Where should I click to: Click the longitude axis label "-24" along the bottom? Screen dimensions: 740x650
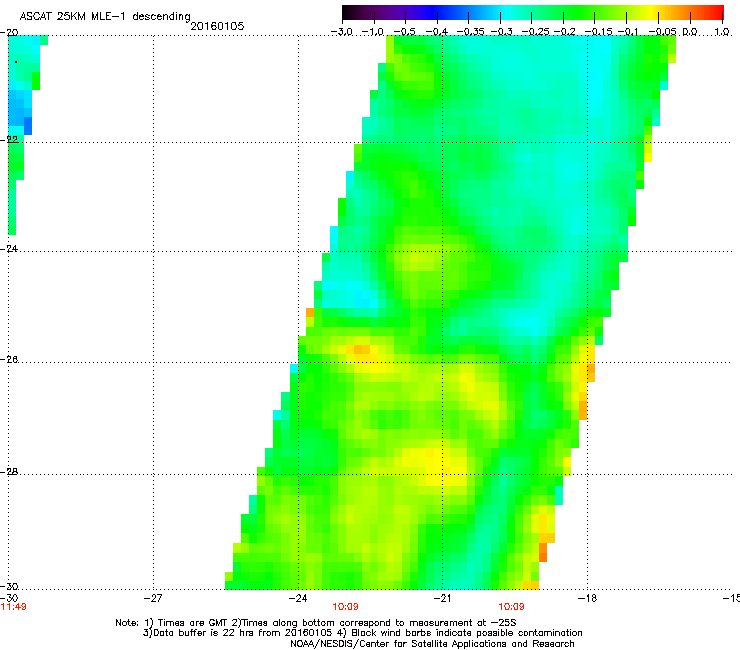click(298, 598)
